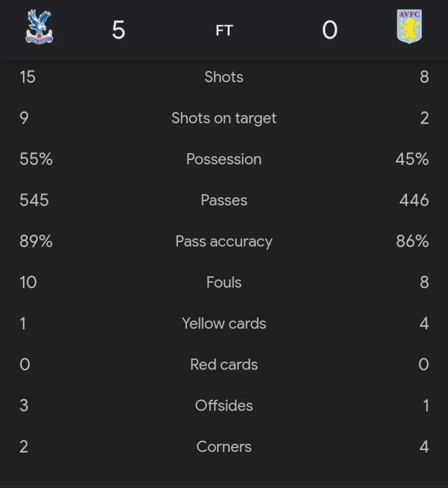Viewport: 448px width, 488px height.
Task: Click the Crystal Palace eagle crest
Action: 39,27
